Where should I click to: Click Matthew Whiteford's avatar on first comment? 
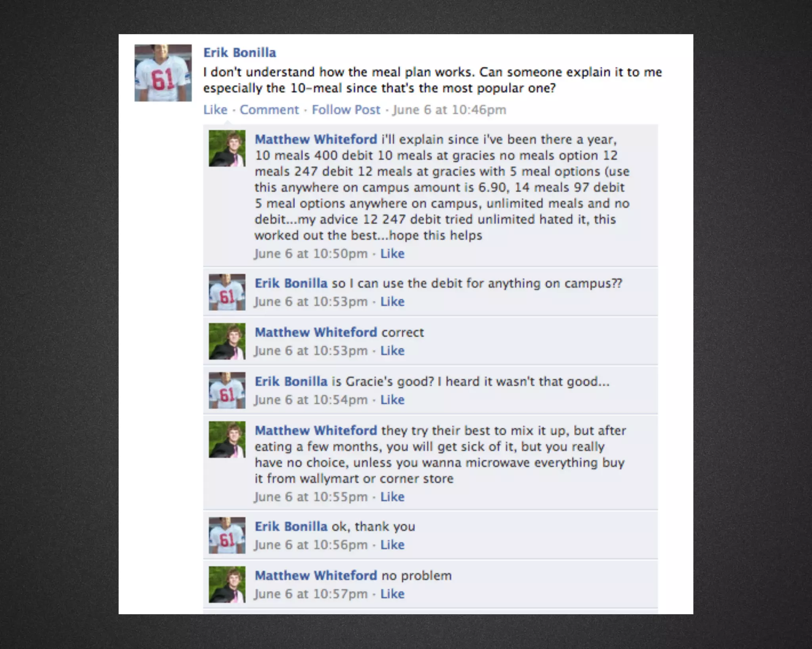pos(227,148)
